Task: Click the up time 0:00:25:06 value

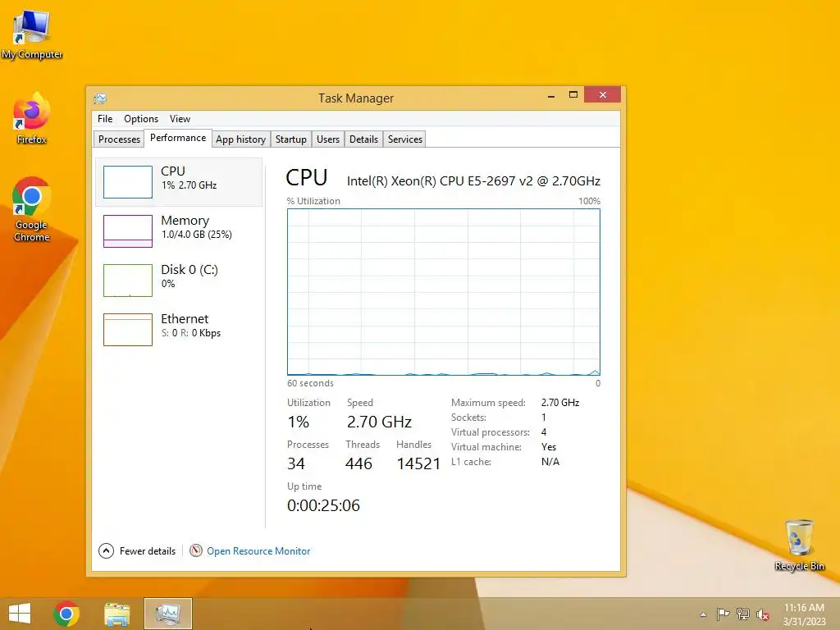Action: [x=323, y=505]
